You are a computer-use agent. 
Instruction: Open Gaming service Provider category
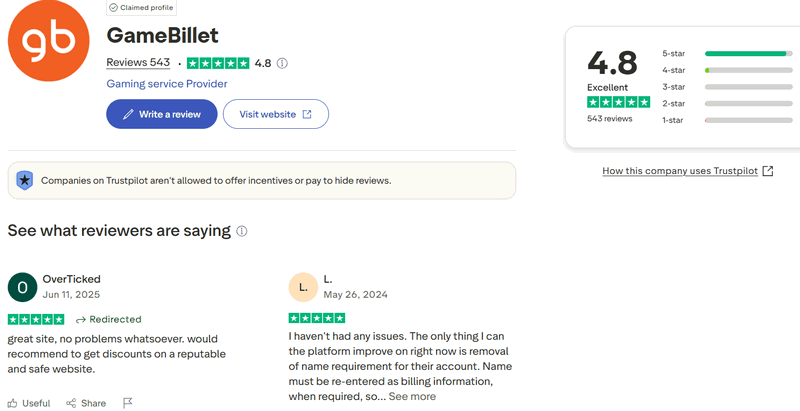pyautogui.click(x=166, y=84)
